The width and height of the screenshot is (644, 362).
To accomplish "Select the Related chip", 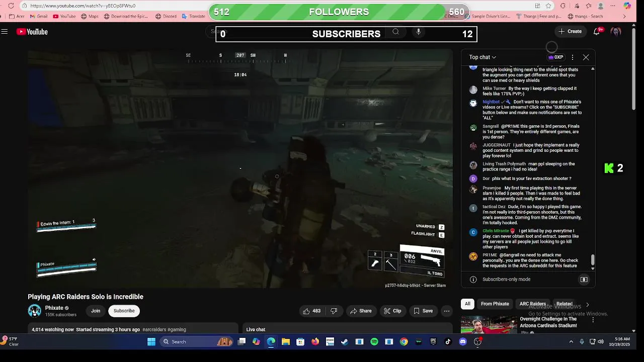I will click(564, 304).
